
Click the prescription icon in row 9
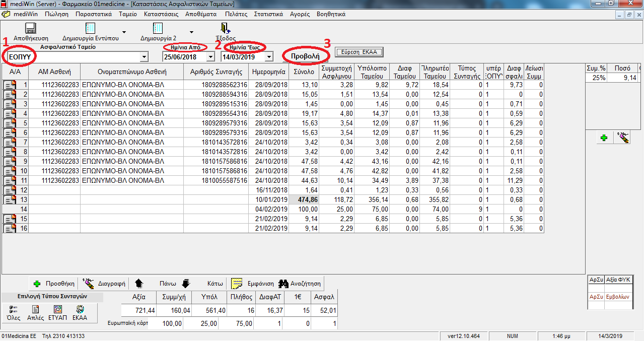pyautogui.click(x=10, y=161)
